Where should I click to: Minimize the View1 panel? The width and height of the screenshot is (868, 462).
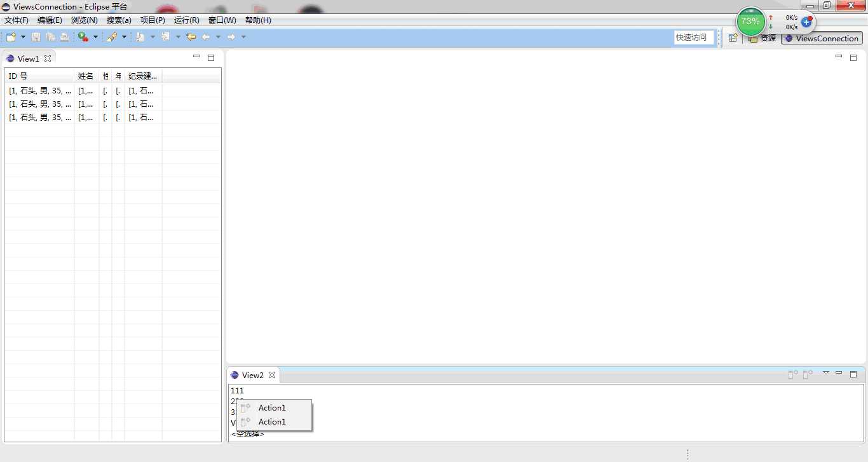pos(196,57)
